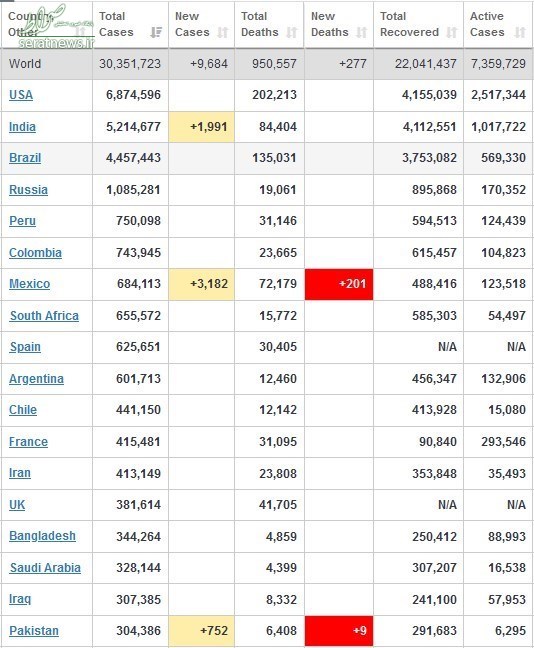Image resolution: width=534 pixels, height=648 pixels.
Task: Click New Cases sort arrows icon
Action: [x=223, y=32]
